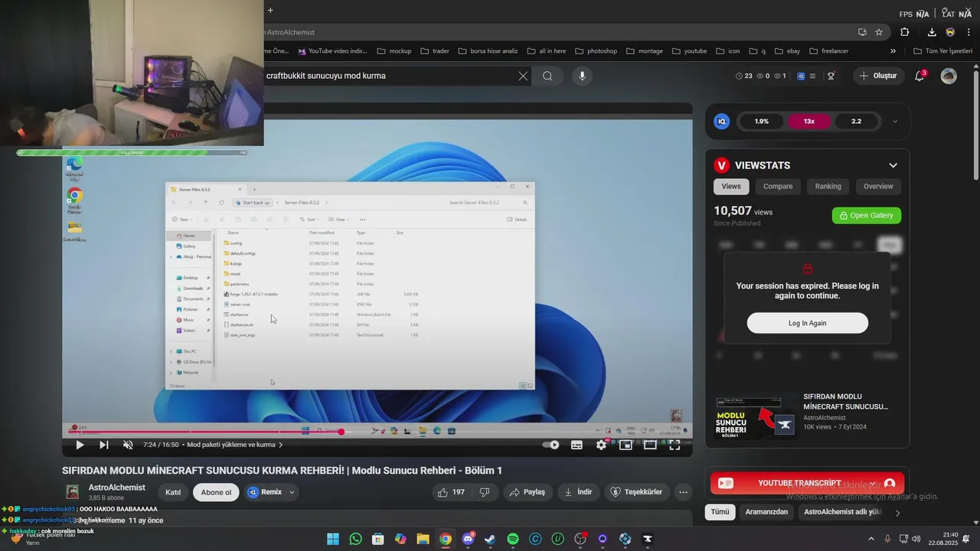Open the photoshop bookmark folder
Viewport: 980px width, 551px height.
click(596, 51)
